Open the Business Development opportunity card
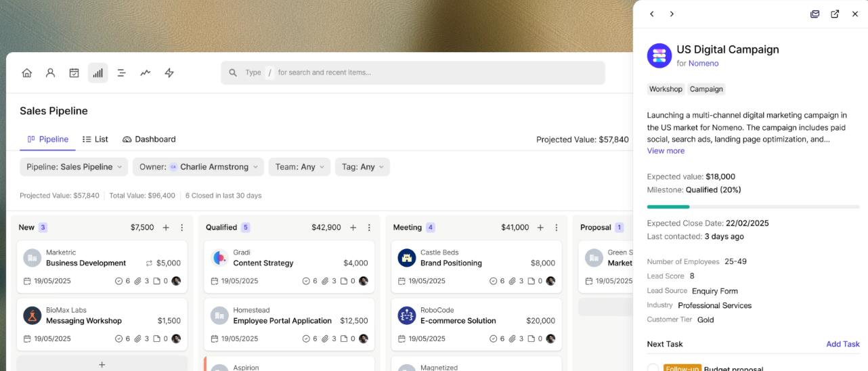 coord(102,266)
